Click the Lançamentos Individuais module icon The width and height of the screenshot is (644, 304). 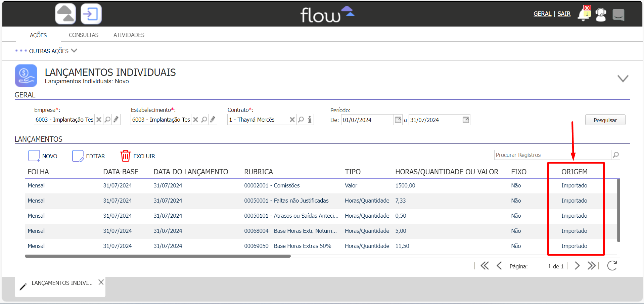[26, 76]
